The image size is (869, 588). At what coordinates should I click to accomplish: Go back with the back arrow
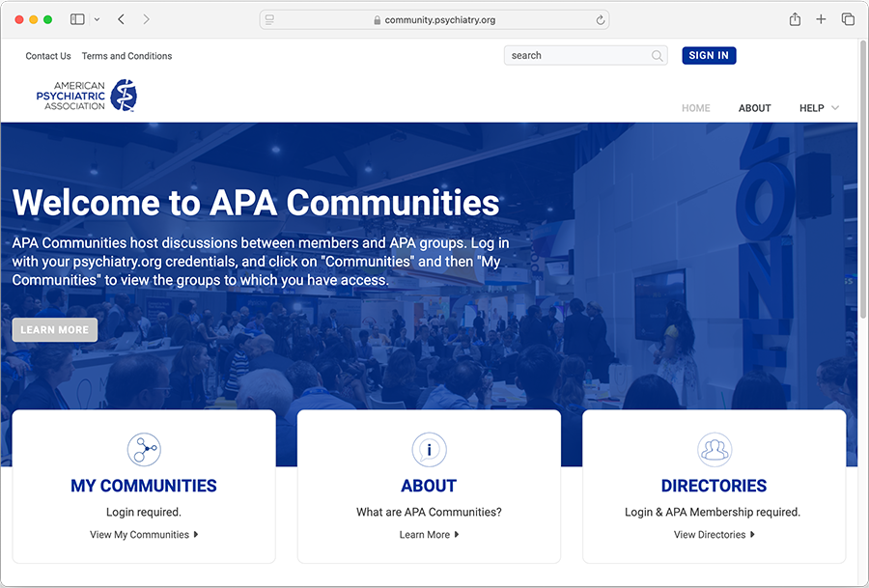point(122,19)
